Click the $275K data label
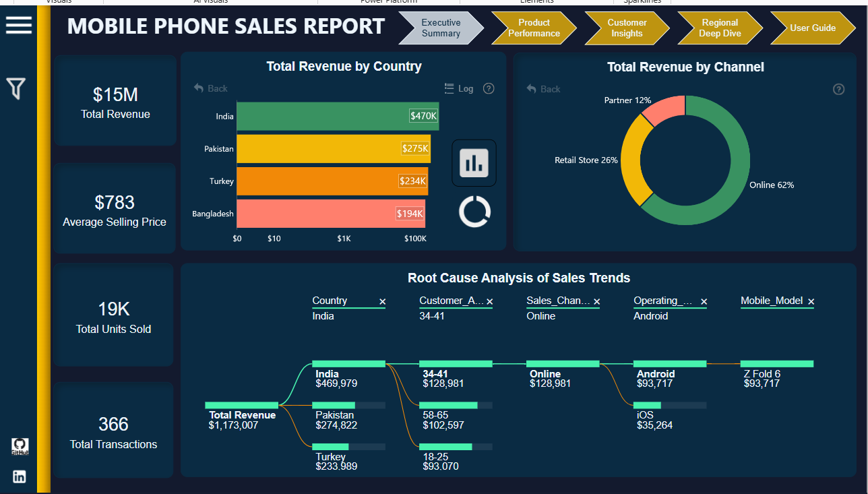 pyautogui.click(x=415, y=148)
